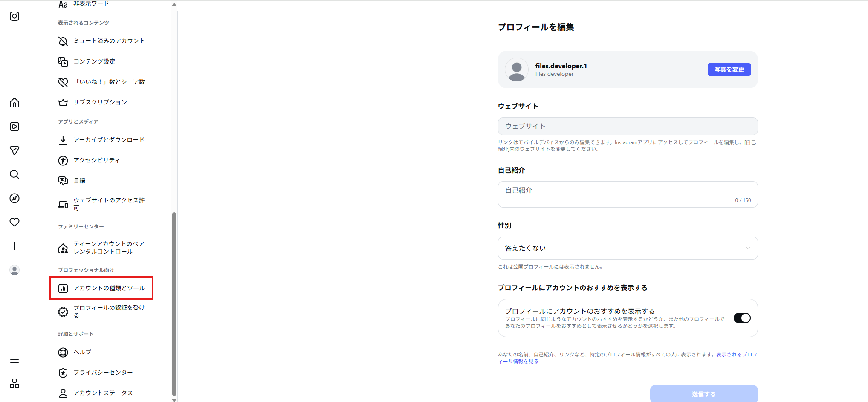The height and width of the screenshot is (402, 868).
Task: Open ヘルプ under 詳細とサポート
Action: (x=81, y=352)
